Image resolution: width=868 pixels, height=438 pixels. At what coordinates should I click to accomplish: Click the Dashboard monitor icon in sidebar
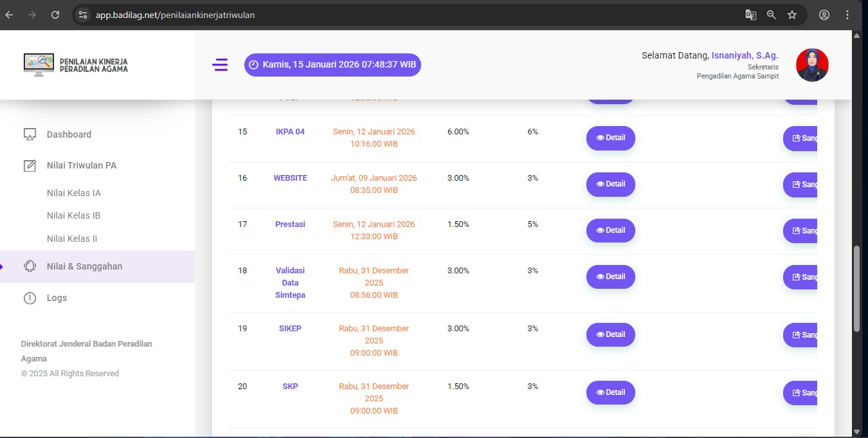[30, 134]
